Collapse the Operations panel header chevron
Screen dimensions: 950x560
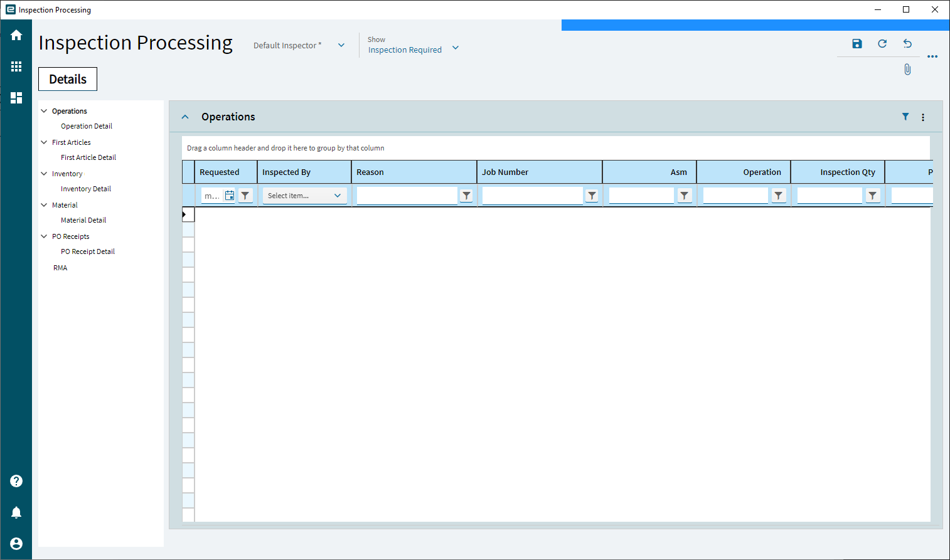click(x=185, y=117)
